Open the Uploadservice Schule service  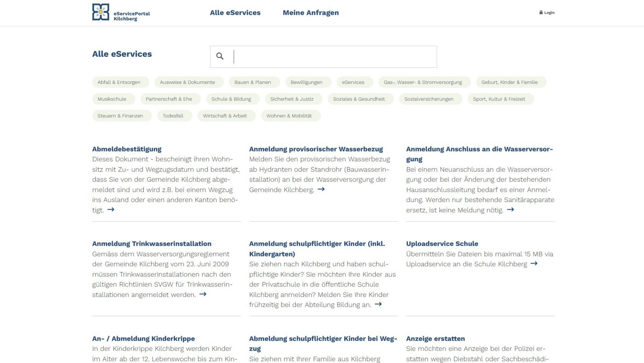(x=442, y=244)
